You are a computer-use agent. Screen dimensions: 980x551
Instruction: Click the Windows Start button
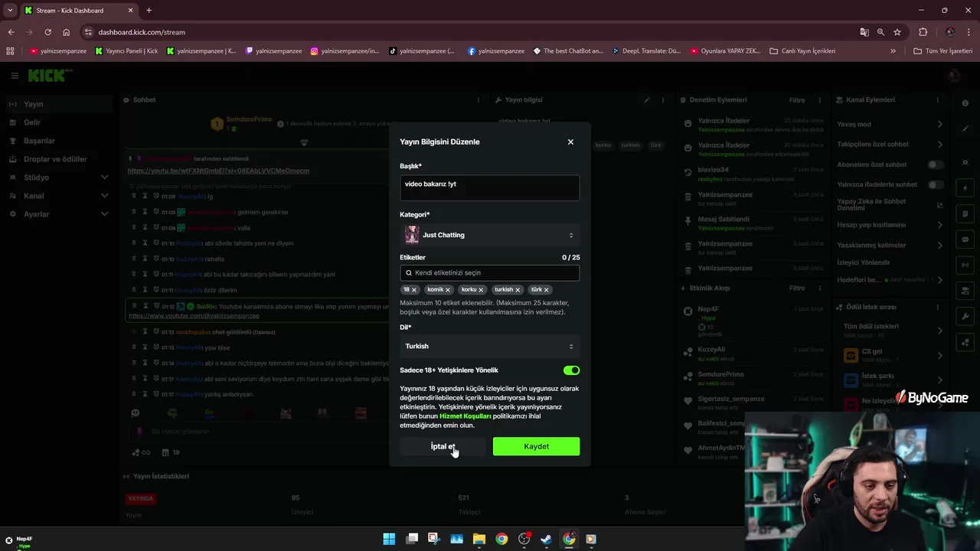point(389,539)
